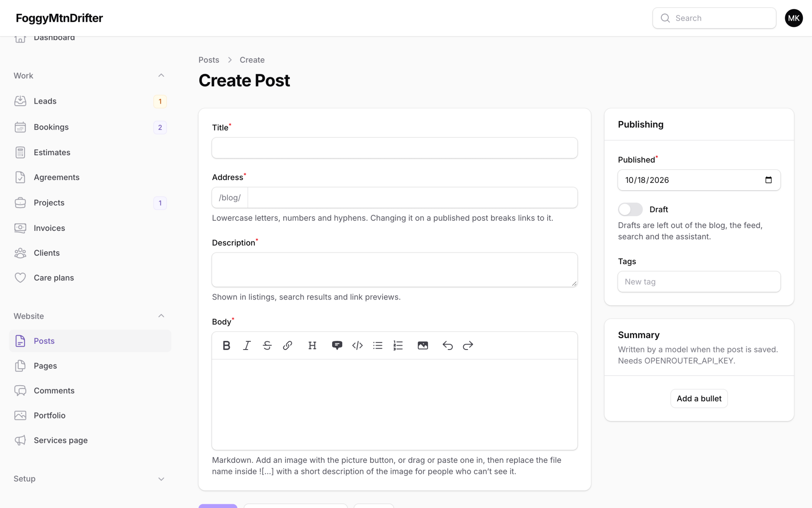Screen dimensions: 812x508
Task: Create a bulleted list in Body editor
Action: [378, 345]
